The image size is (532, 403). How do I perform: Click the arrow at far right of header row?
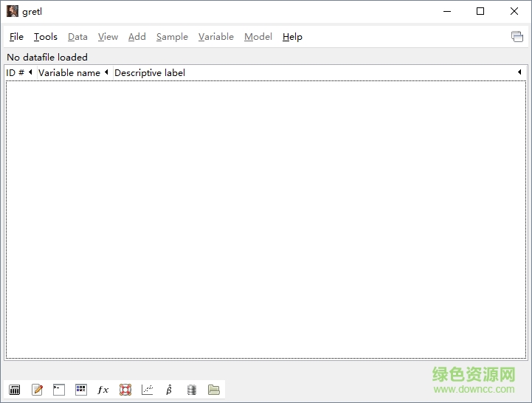(519, 72)
